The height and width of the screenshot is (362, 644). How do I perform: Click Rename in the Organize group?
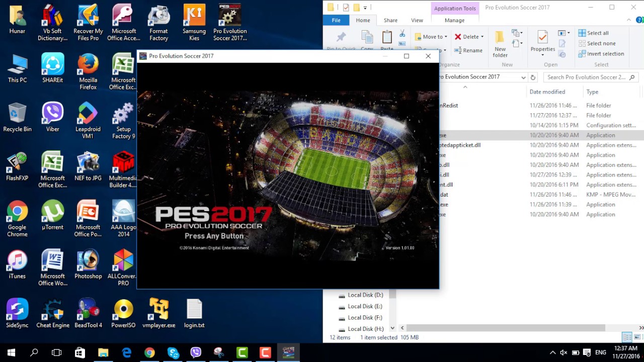468,50
